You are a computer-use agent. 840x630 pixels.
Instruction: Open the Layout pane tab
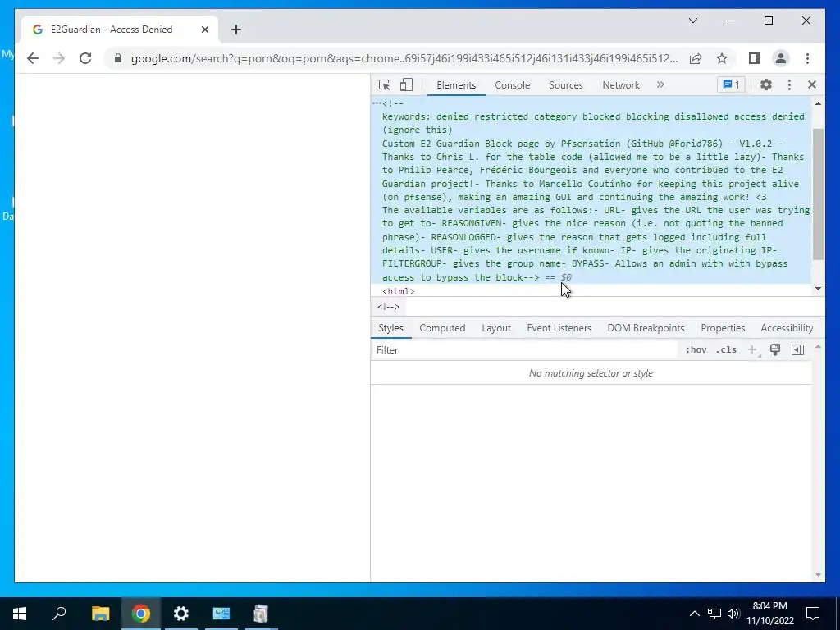coord(496,328)
